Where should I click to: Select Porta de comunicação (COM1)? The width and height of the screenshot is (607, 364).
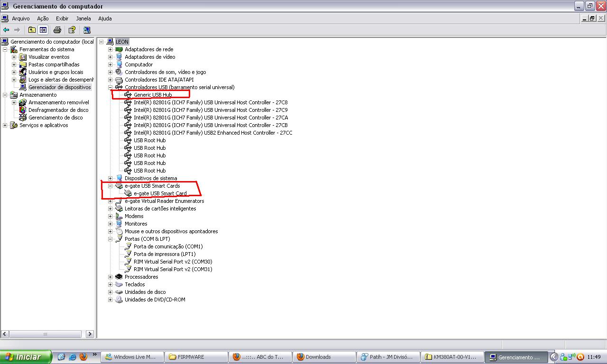pos(168,246)
